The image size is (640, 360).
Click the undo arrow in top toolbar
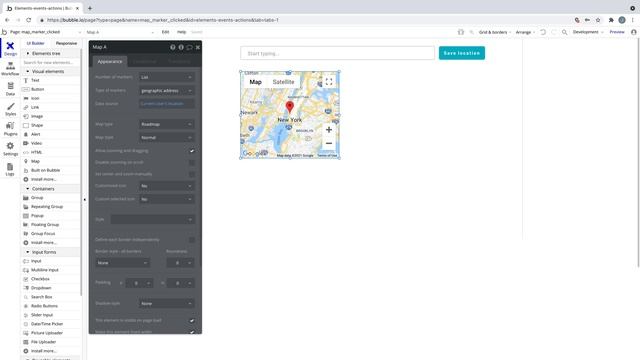[x=543, y=32]
